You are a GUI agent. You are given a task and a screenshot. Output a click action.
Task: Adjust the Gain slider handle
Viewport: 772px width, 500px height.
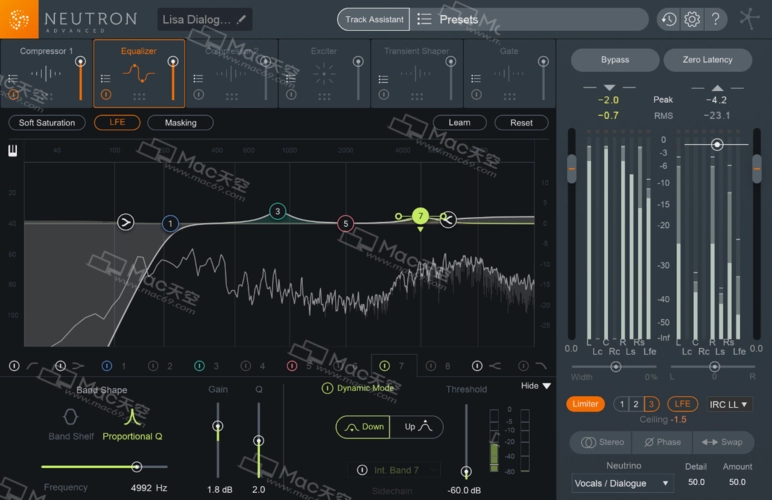[218, 426]
